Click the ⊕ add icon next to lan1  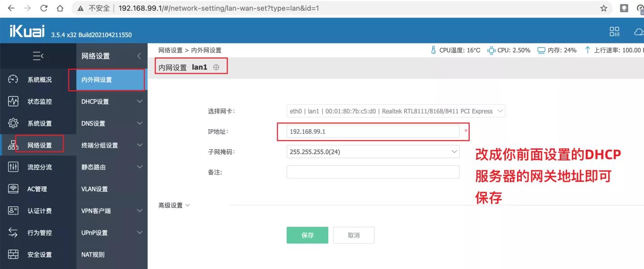[x=216, y=67]
